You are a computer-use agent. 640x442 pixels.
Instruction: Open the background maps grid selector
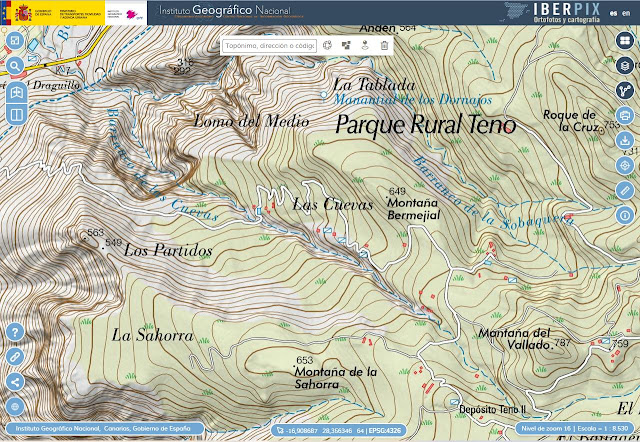click(624, 40)
